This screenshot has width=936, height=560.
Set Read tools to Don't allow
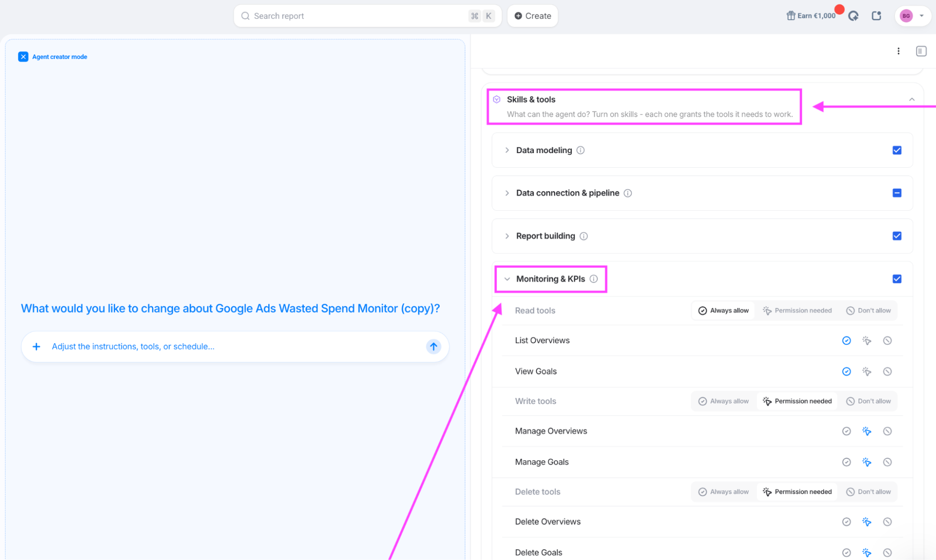[x=868, y=310]
